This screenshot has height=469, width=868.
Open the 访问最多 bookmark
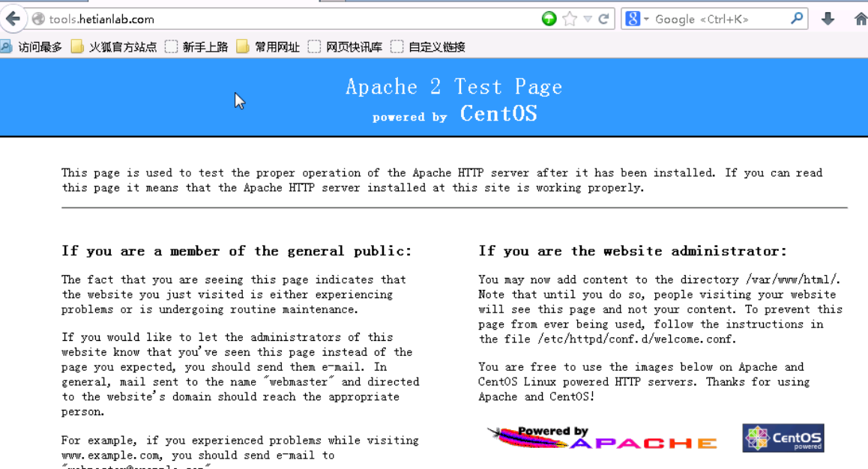(x=31, y=47)
